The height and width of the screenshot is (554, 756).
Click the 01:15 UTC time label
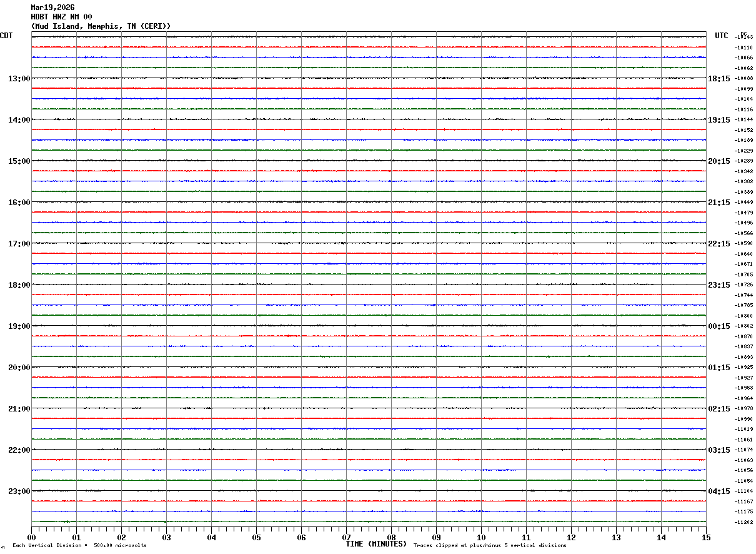[719, 368]
